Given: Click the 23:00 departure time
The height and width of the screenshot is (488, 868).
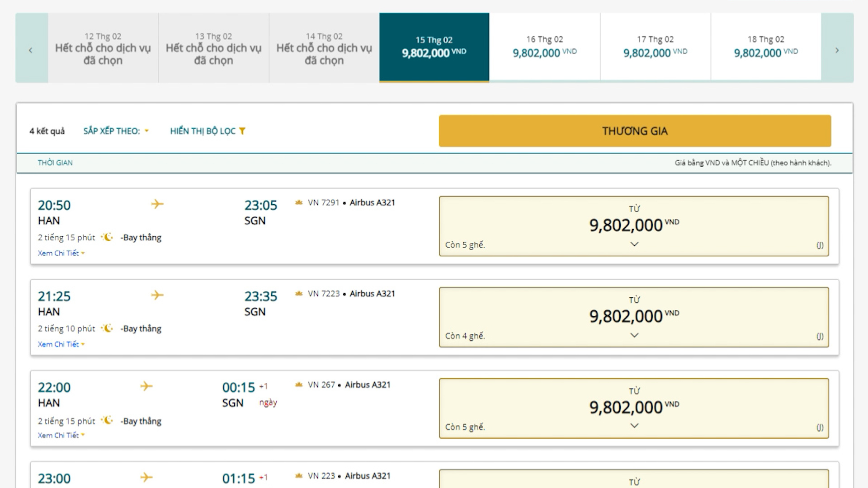Looking at the screenshot, I should (54, 479).
